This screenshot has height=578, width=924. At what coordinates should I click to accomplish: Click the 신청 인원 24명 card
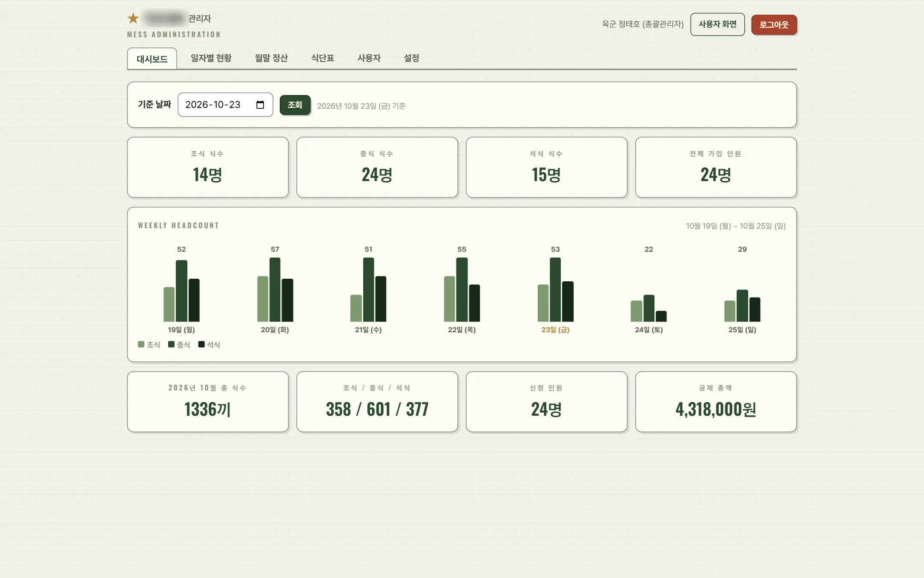coord(546,402)
